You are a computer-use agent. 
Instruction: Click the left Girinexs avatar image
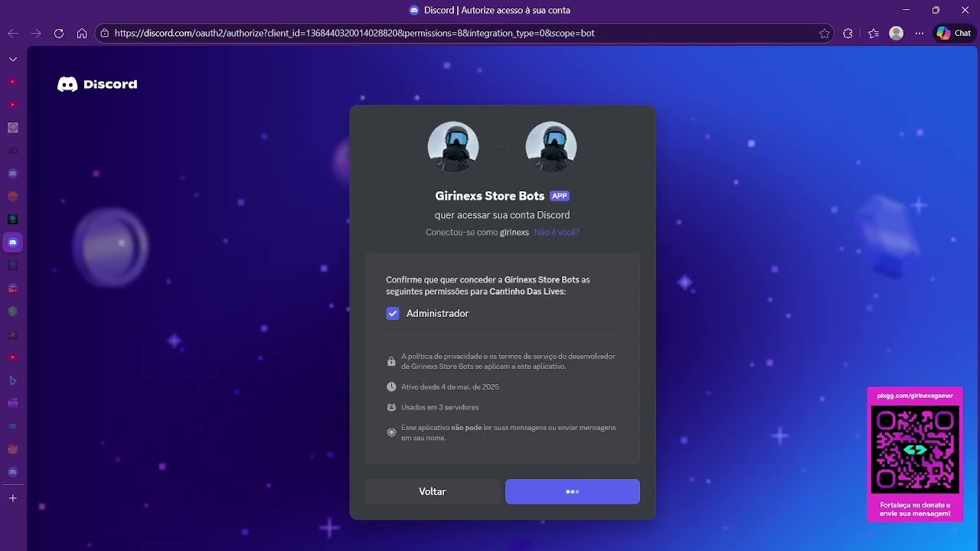pos(453,147)
